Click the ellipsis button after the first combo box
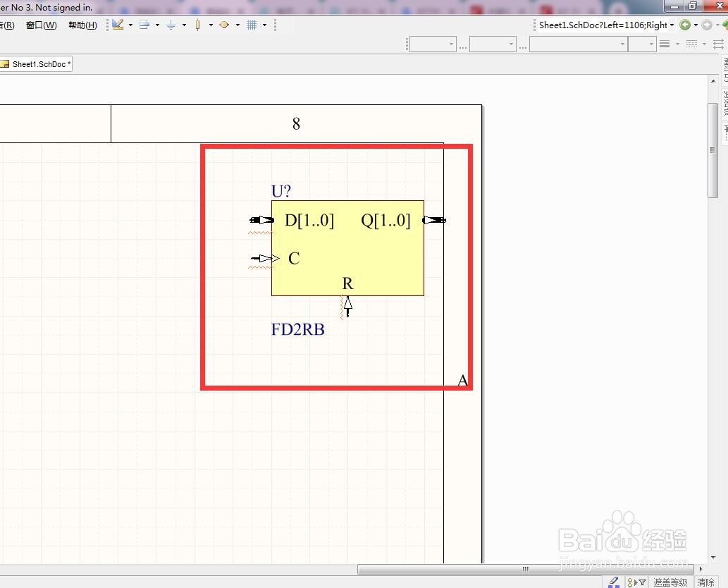The height and width of the screenshot is (588, 728). pyautogui.click(x=463, y=47)
